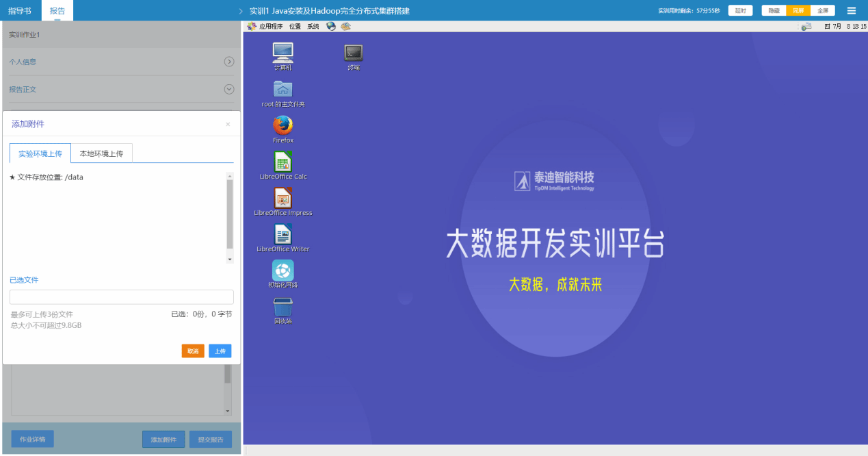Click the 已选：0份，0 字节 text
Image resolution: width=868 pixels, height=456 pixels.
point(202,314)
